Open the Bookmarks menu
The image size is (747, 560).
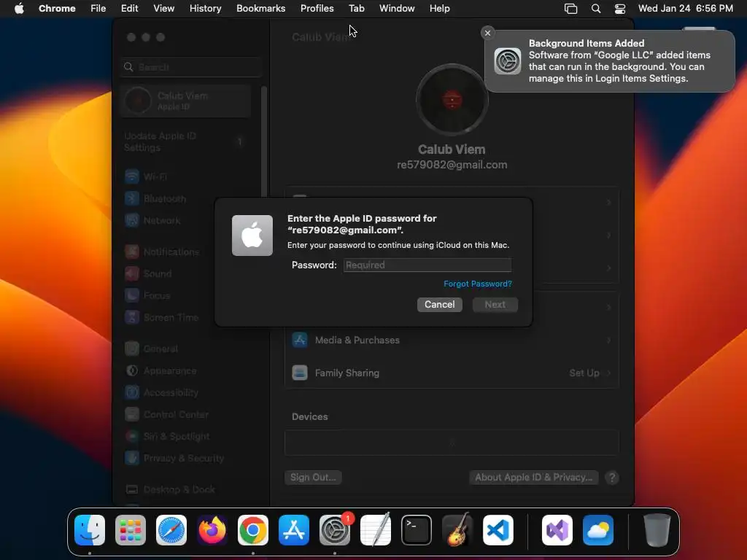[260, 8]
